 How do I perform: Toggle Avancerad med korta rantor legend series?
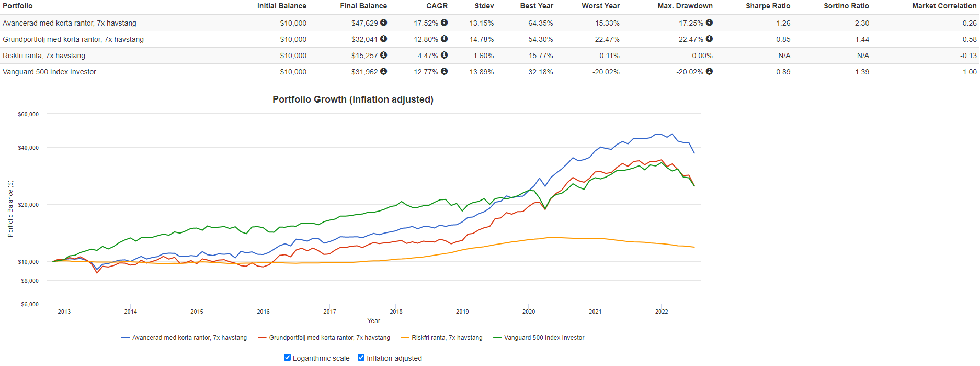pyautogui.click(x=189, y=338)
